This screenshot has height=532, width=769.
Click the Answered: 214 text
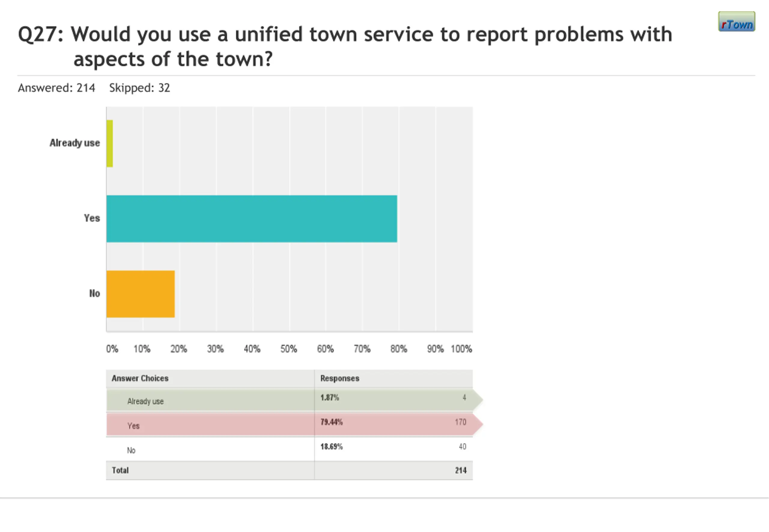56,88
